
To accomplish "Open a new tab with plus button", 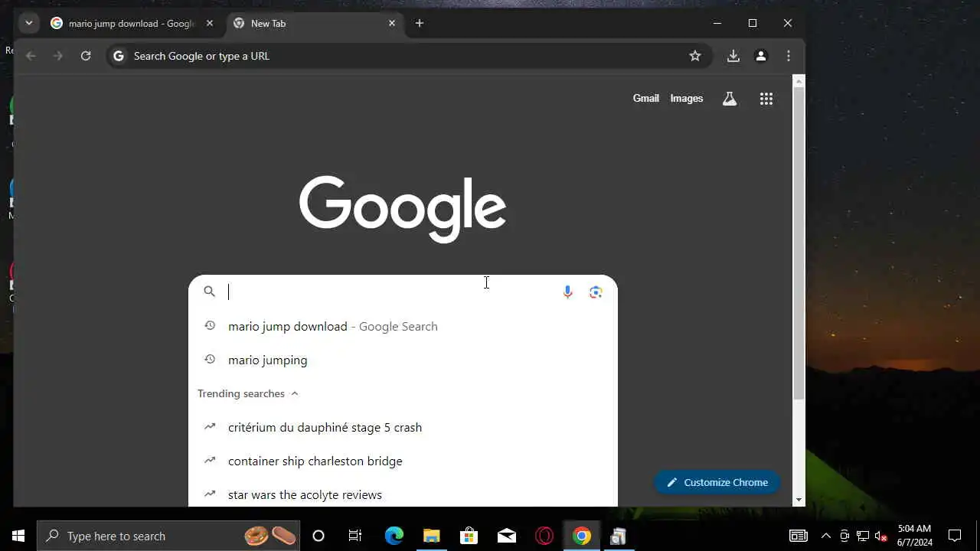I will [x=420, y=24].
